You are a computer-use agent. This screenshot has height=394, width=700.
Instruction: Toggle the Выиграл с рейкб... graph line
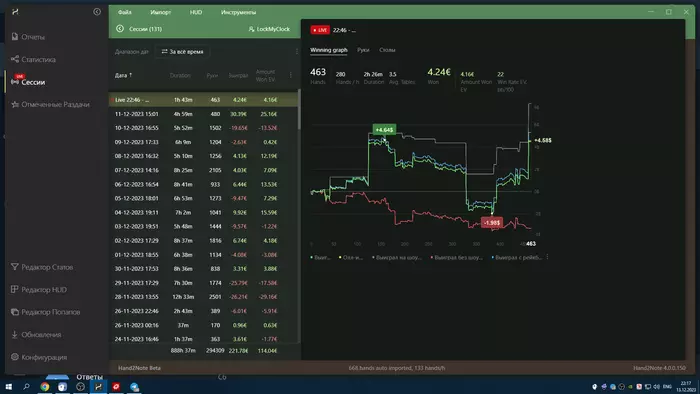click(516, 257)
